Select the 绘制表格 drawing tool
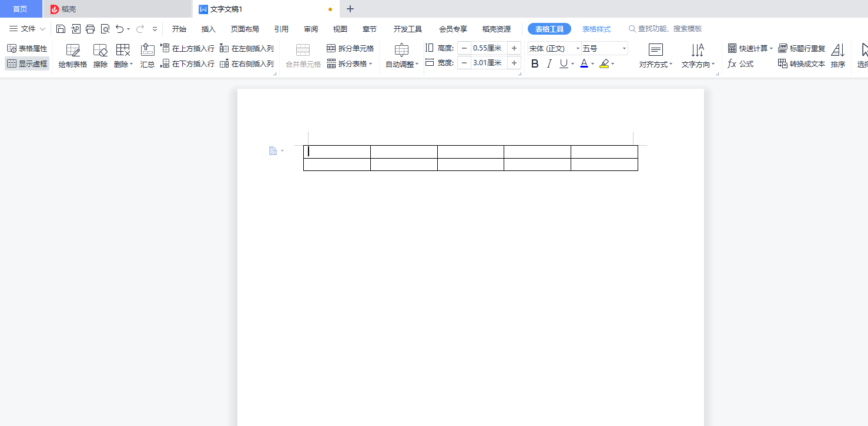This screenshot has width=868, height=426. pyautogui.click(x=72, y=56)
